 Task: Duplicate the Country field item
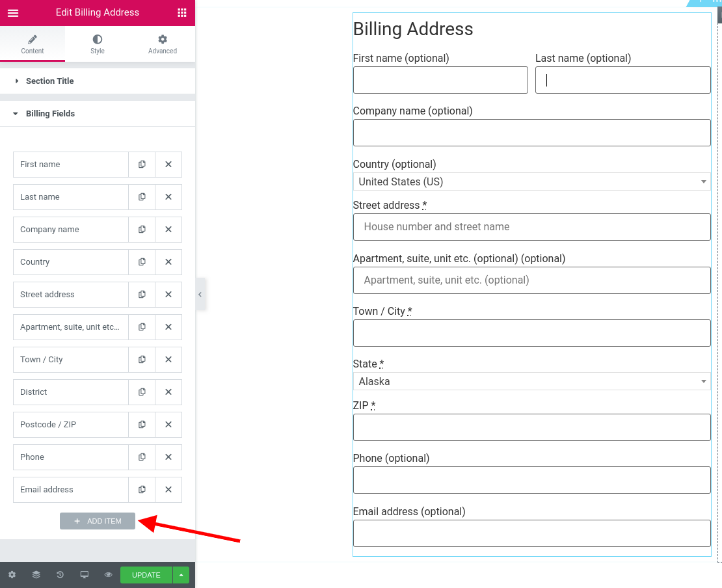[142, 262]
